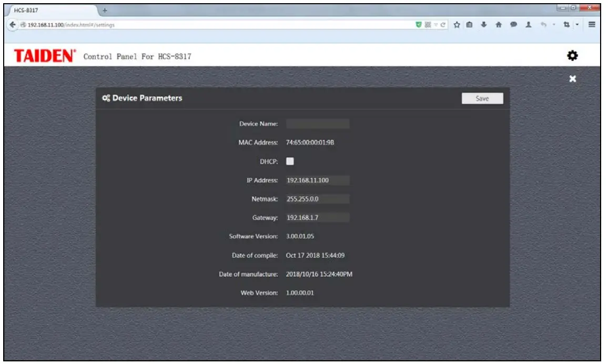The width and height of the screenshot is (608, 364).
Task: Go to the browser home page
Action: click(499, 25)
